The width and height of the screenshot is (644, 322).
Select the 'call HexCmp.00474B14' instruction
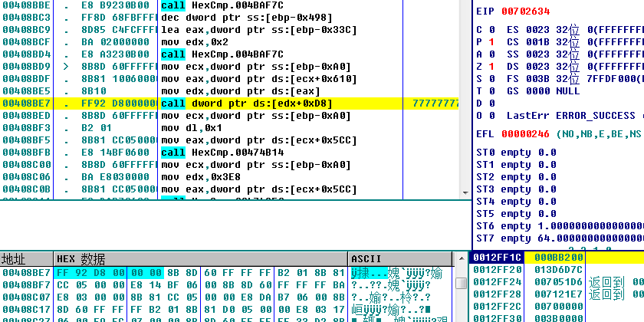tap(222, 153)
